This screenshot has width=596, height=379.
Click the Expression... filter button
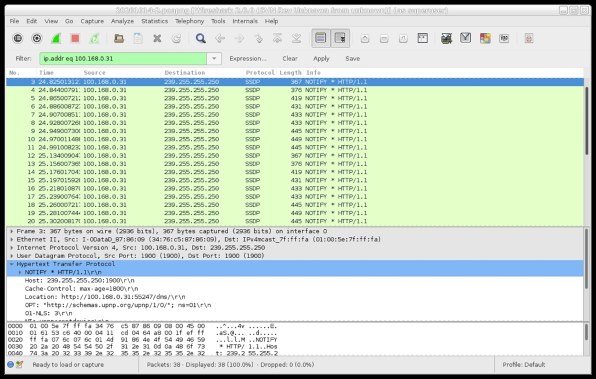(248, 59)
